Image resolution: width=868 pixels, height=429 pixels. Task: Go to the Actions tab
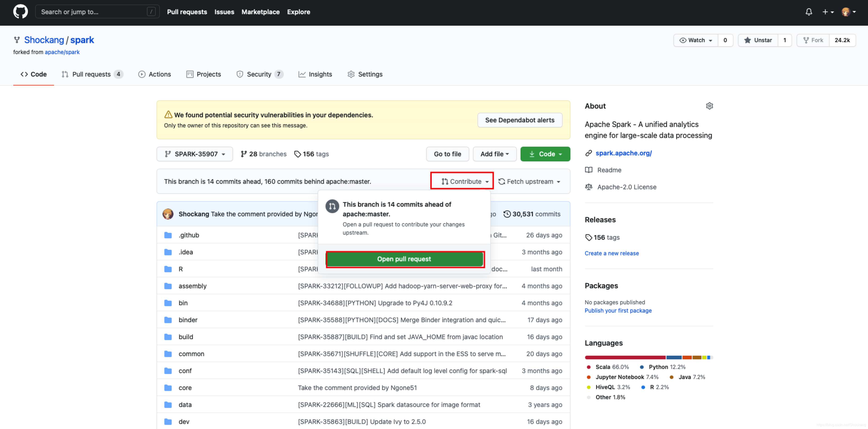click(155, 74)
